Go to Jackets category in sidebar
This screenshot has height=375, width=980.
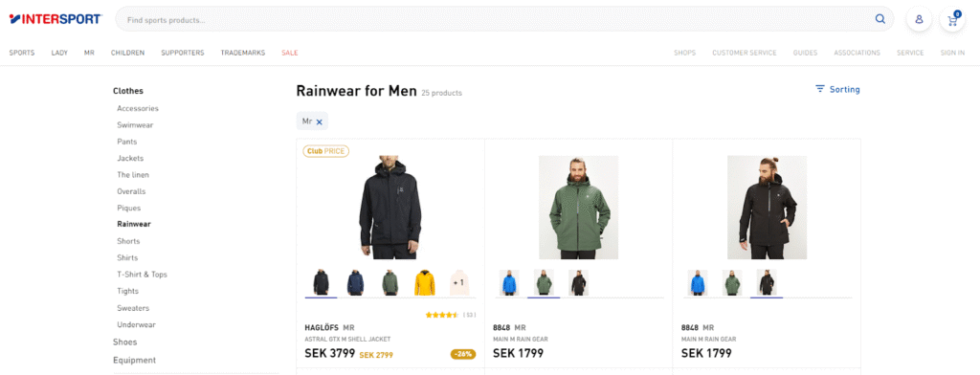click(x=130, y=158)
